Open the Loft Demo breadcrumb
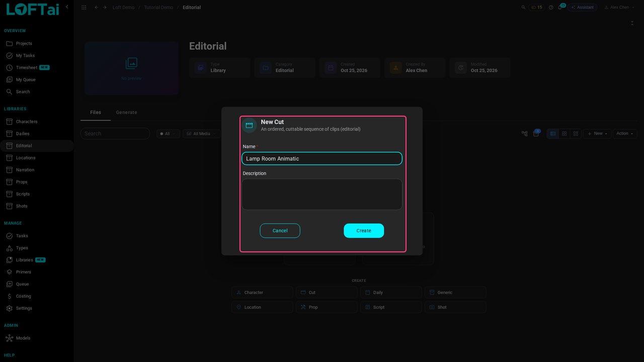Screen dimensions: 644x362 (x=123, y=8)
